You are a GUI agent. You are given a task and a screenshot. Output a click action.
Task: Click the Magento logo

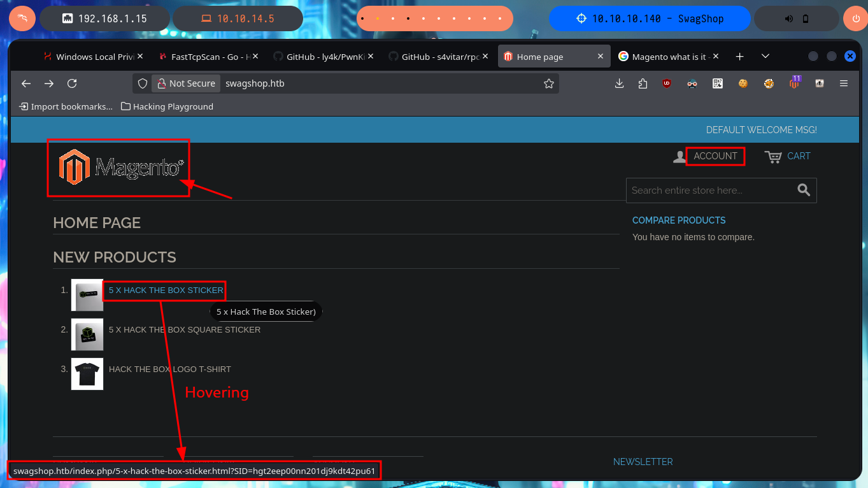pos(121,168)
